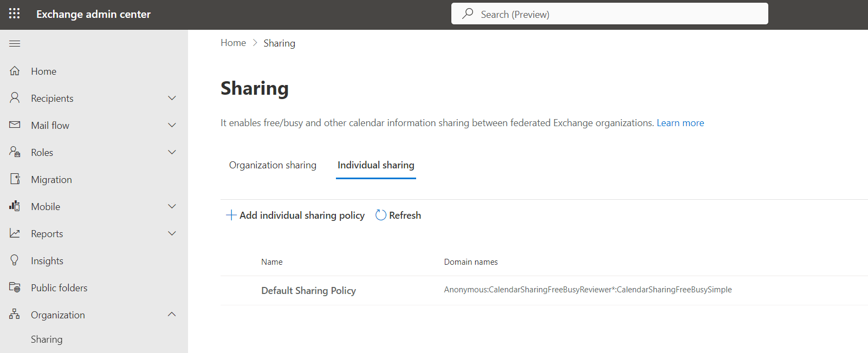Click the Mail flow label in sidebar

(x=50, y=126)
